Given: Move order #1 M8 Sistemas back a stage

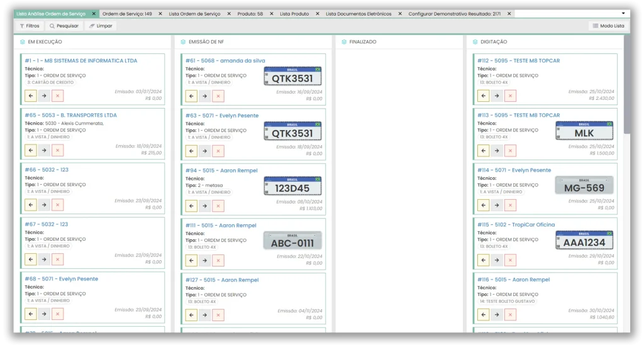Looking at the screenshot, I should 30,96.
